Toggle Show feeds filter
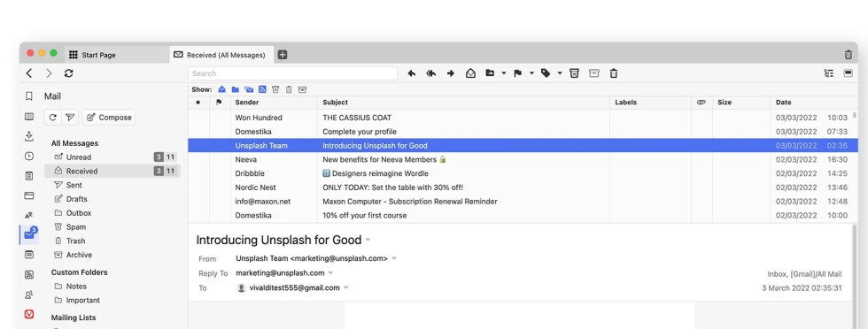This screenshot has height=329, width=868. coord(262,89)
